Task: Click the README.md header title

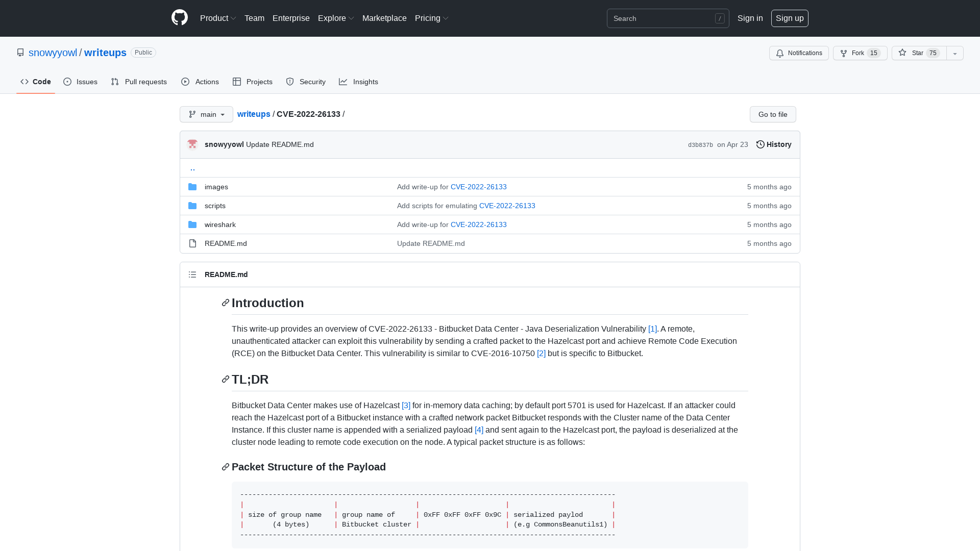Action: 226,274
